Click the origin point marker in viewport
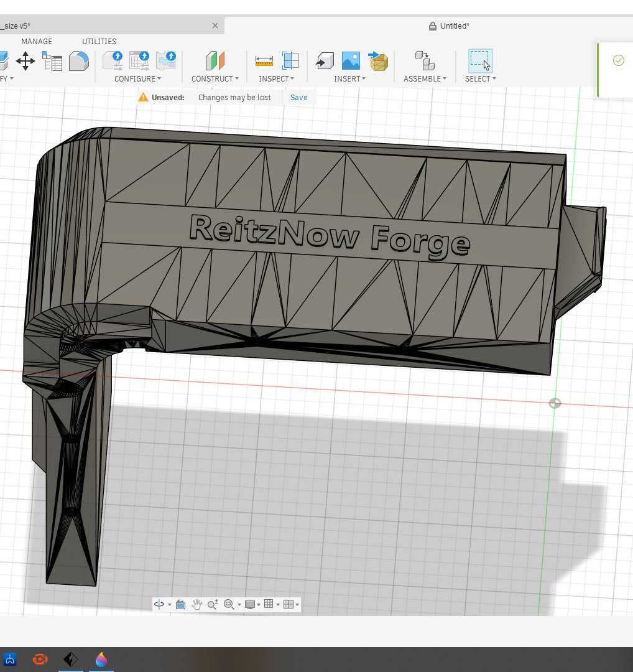Screen dimensions: 633x672 [x=555, y=403]
